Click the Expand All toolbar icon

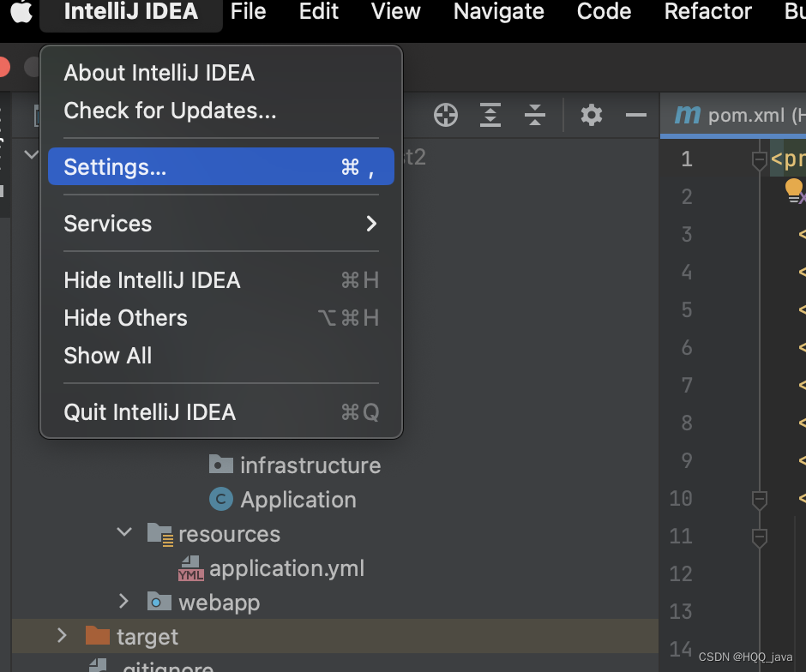(490, 115)
